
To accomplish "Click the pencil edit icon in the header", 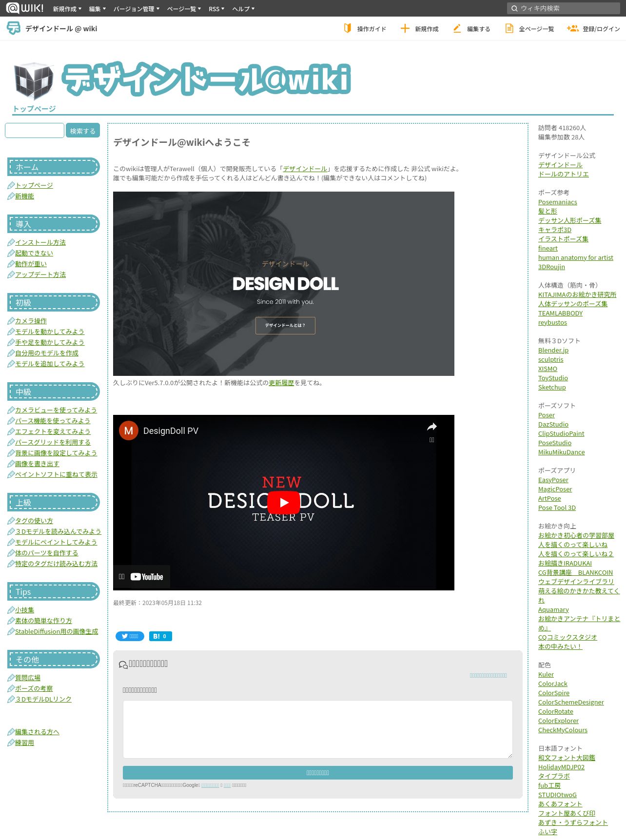I will (x=457, y=28).
